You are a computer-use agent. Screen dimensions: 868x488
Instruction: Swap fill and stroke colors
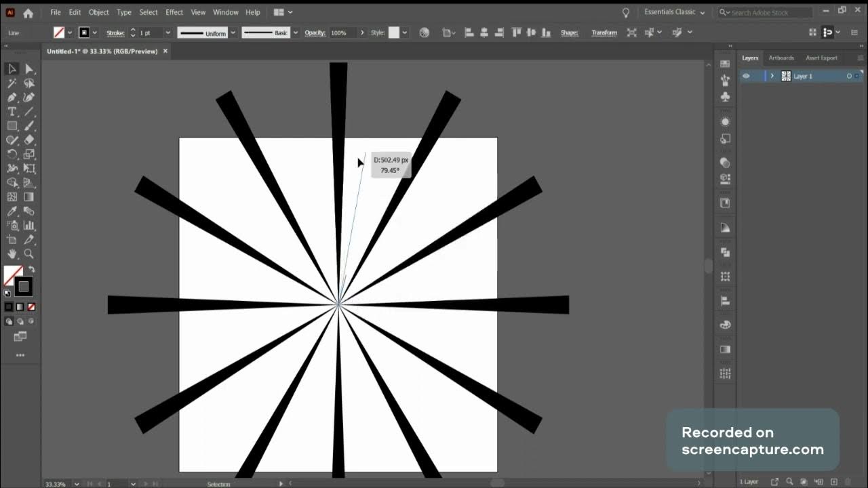click(x=31, y=270)
